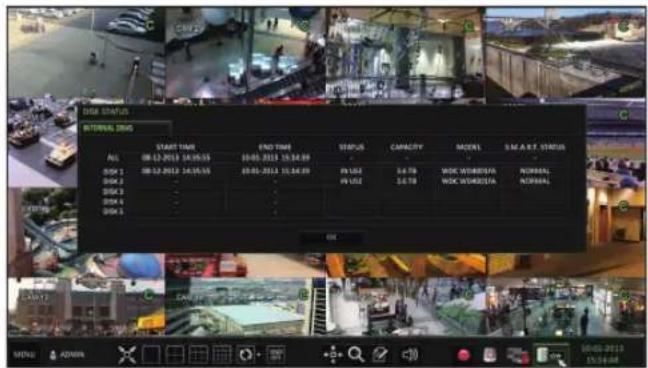Screen dimensions: 648x368
Task: Select the parking lot camera feed
Action: 86,53
